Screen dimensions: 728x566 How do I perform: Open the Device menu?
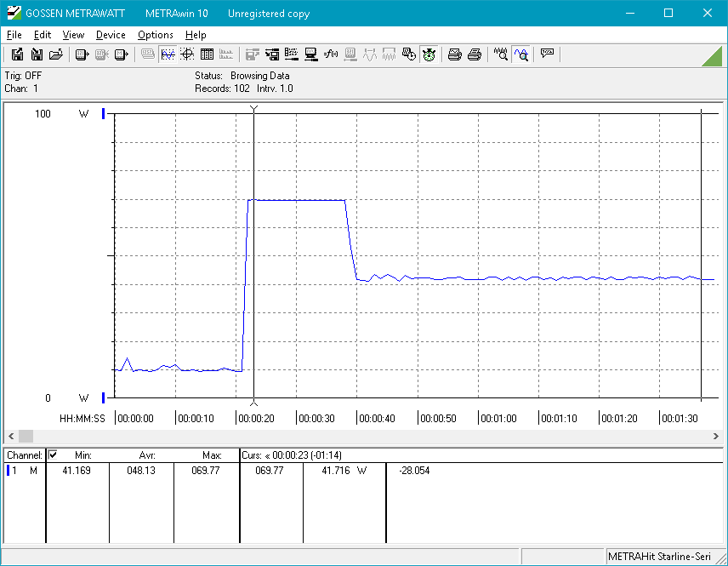(111, 35)
